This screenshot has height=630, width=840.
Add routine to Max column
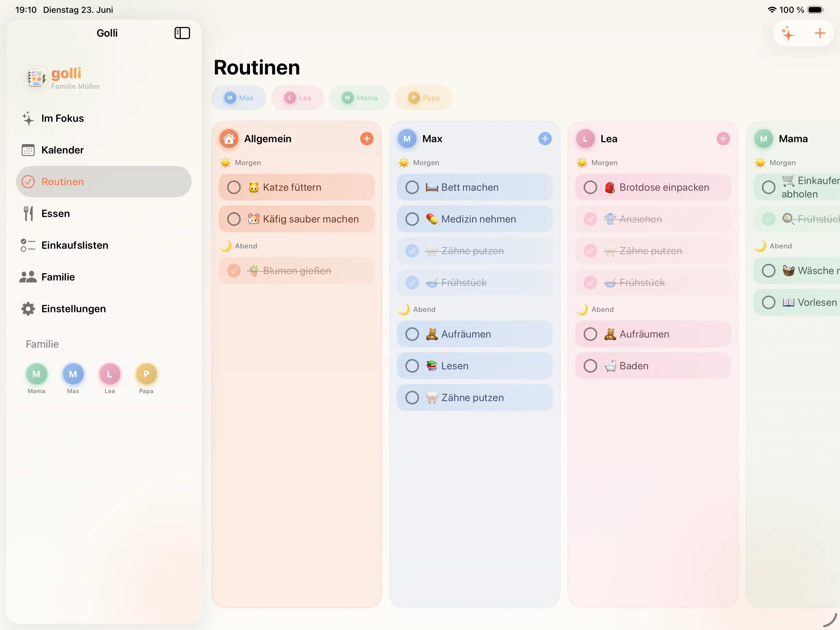545,139
